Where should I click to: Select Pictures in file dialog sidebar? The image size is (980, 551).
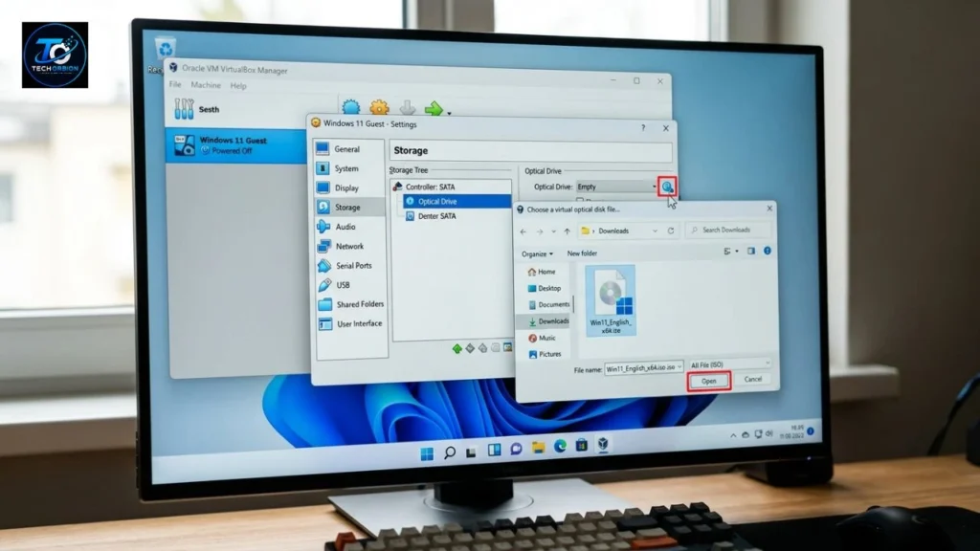[545, 354]
